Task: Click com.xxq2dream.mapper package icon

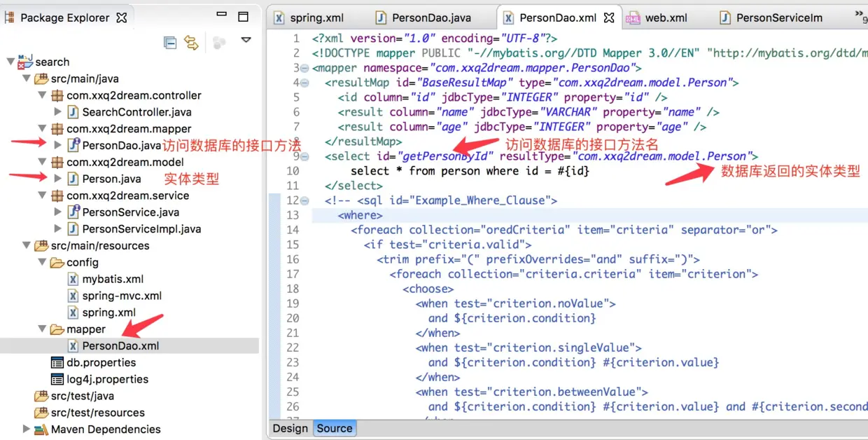Action: 57,129
